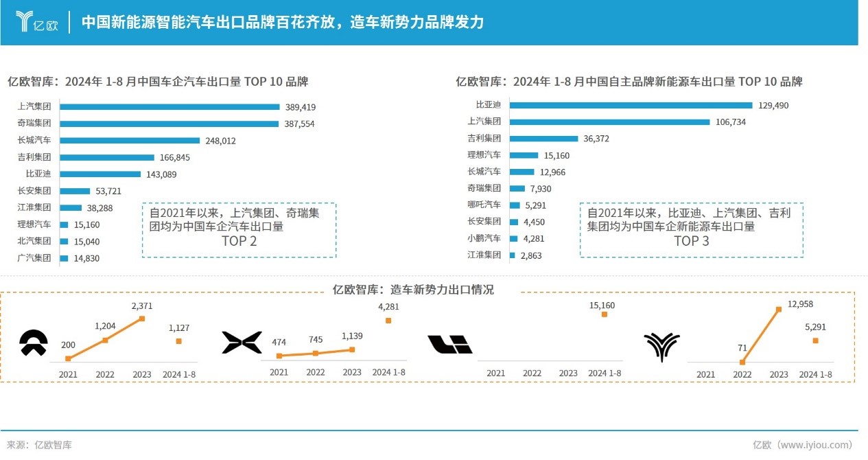The height and width of the screenshot is (460, 868).
Task: Select the value 106,734
Action: click(729, 122)
